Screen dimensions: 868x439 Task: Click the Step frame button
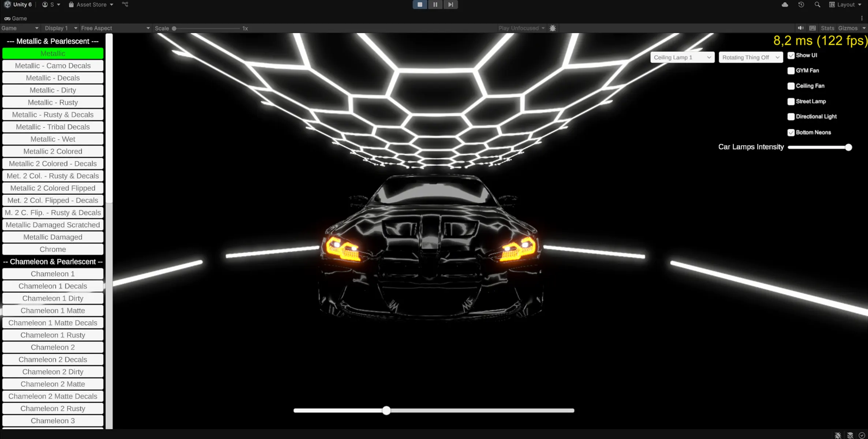coord(450,4)
